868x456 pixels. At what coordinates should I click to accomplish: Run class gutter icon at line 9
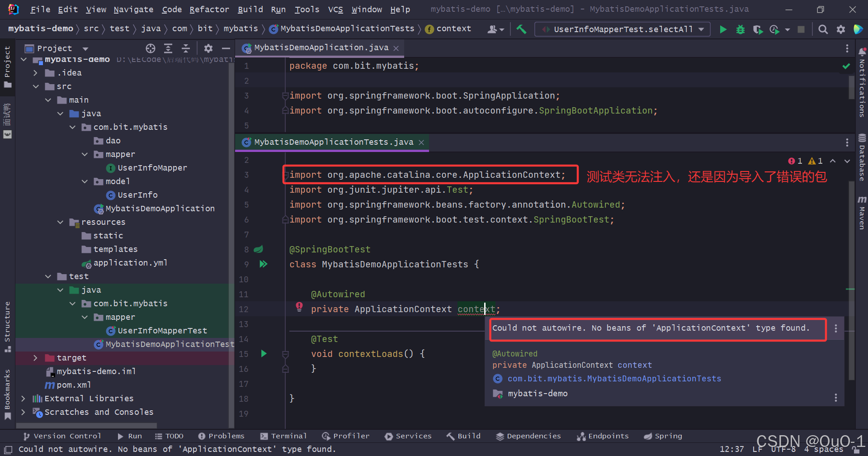click(x=263, y=264)
